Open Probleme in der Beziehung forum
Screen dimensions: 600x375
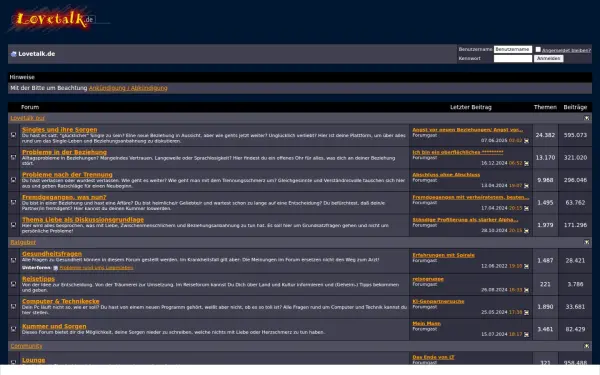[x=64, y=152]
